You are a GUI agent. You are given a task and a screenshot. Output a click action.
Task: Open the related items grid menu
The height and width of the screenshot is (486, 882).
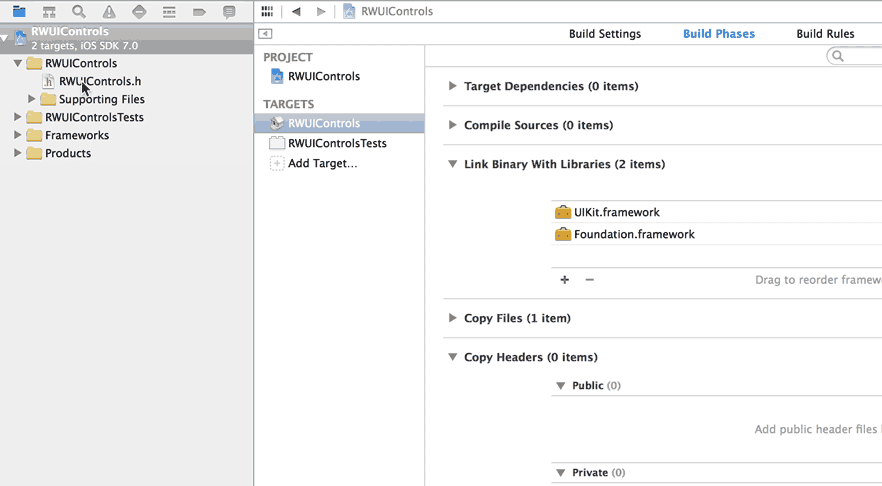267,11
